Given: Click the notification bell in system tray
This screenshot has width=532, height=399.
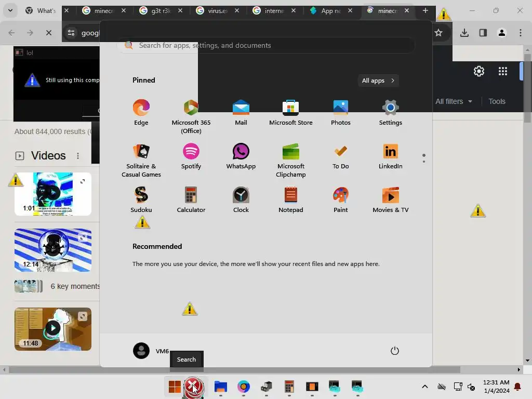Looking at the screenshot, I should (518, 387).
